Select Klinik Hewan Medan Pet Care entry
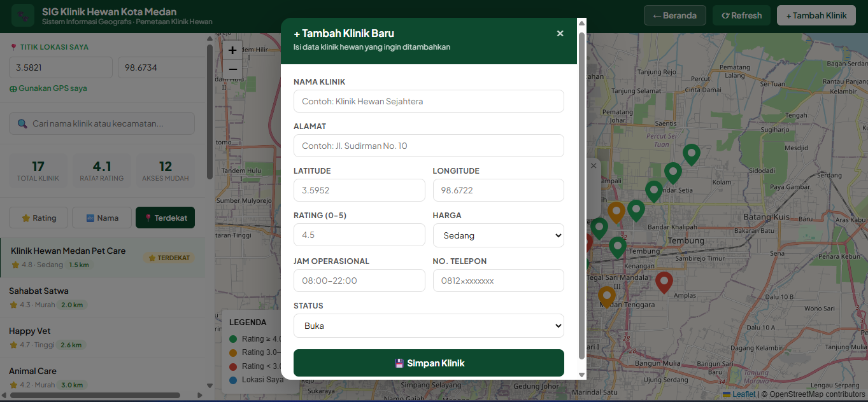The image size is (868, 402). tap(103, 258)
